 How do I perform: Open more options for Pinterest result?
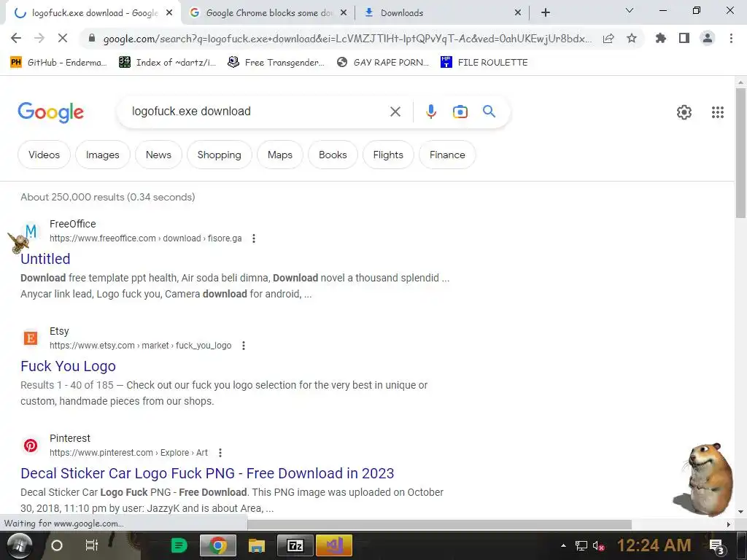[x=220, y=452]
